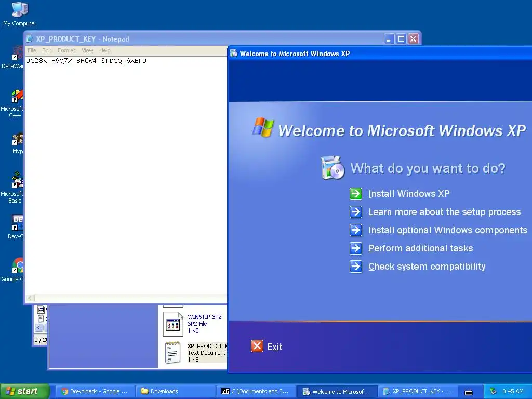Minimize the Notepad window

click(389, 39)
